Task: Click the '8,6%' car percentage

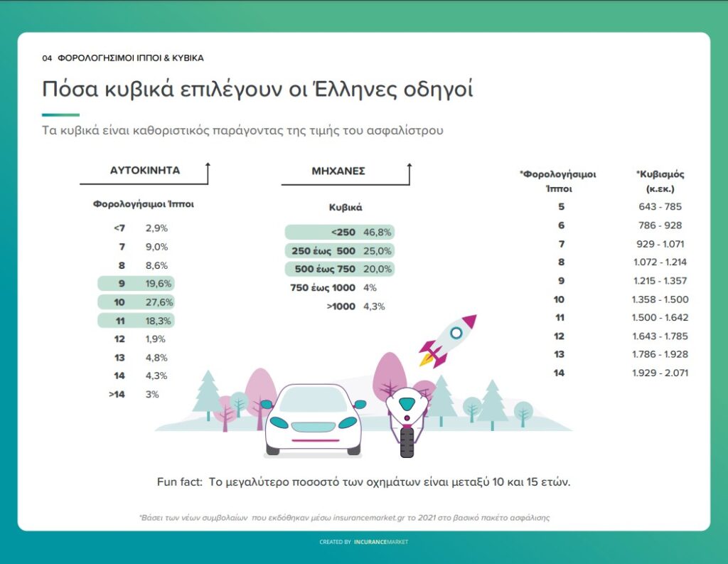Action: [156, 265]
